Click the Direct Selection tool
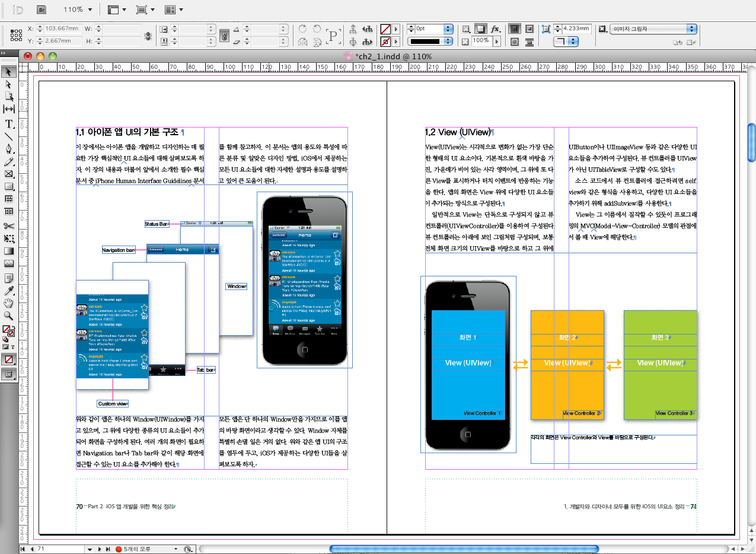756x554 pixels. coord(9,85)
